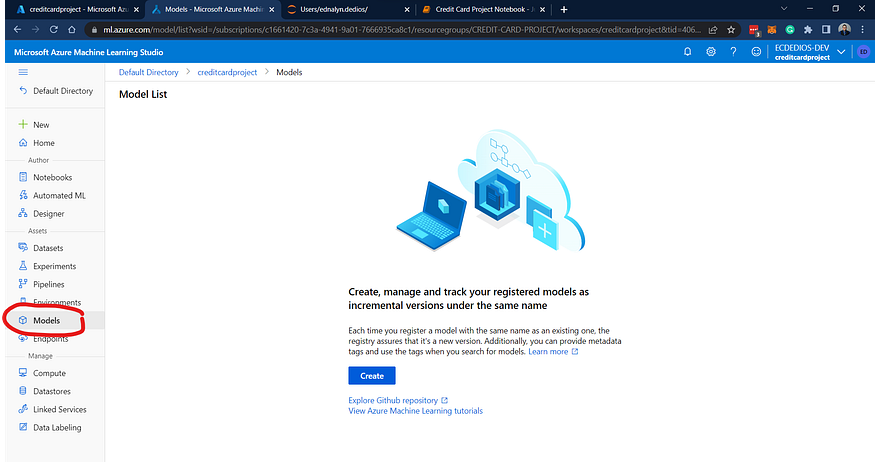The image size is (875, 462).
Task: Open the help question mark icon
Action: tap(733, 51)
